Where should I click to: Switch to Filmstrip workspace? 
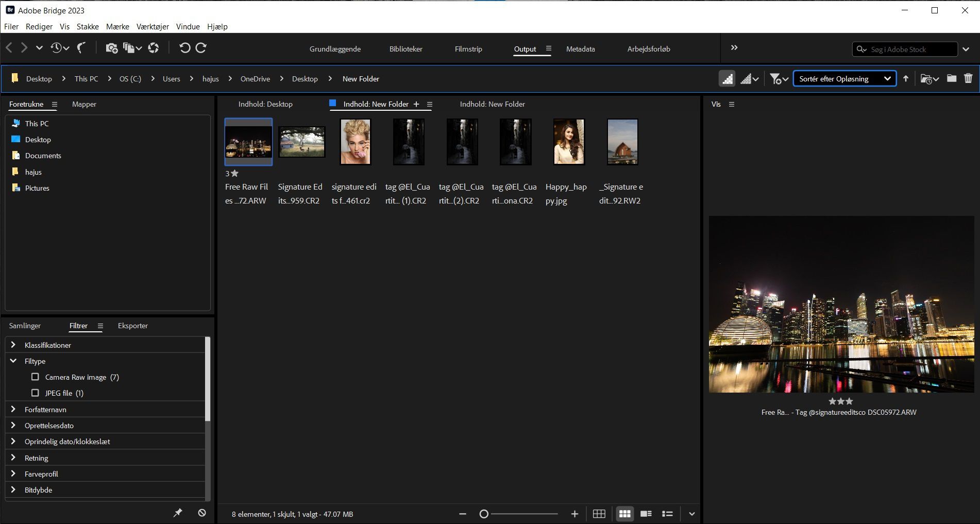pos(468,49)
